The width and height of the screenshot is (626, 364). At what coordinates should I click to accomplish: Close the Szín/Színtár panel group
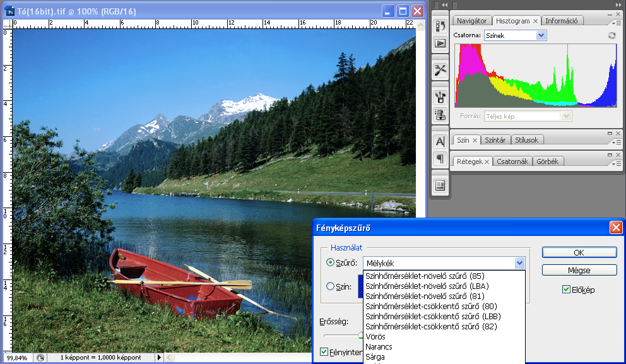[618, 133]
